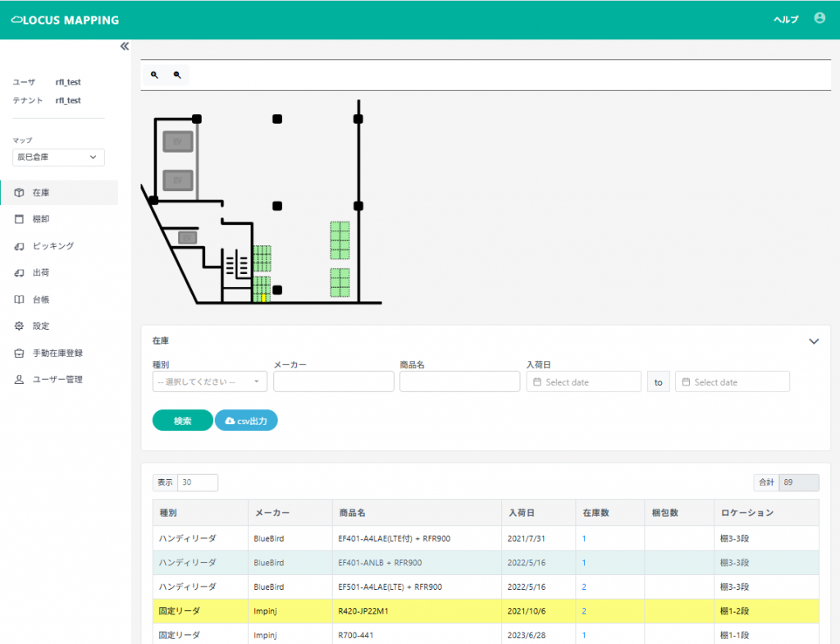840x644 pixels.
Task: Click stock count link for R420-JP22M1
Action: tap(584, 611)
